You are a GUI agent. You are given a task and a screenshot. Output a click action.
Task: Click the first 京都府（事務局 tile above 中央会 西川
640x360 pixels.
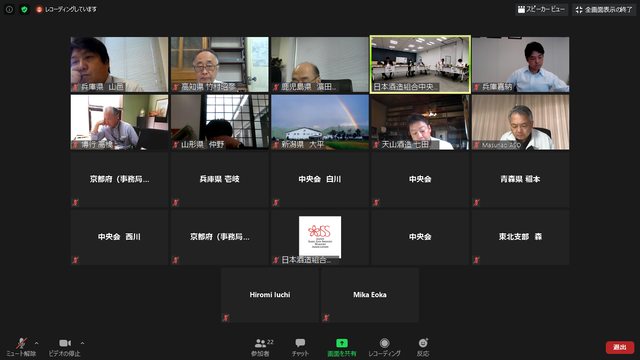[119, 180]
